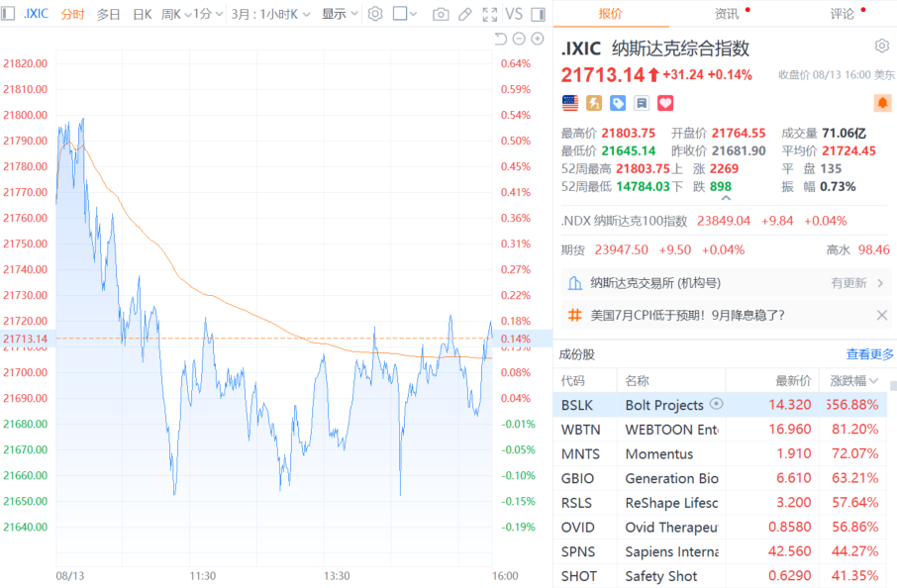Open chart settings gear in toolbar

pyautogui.click(x=375, y=14)
